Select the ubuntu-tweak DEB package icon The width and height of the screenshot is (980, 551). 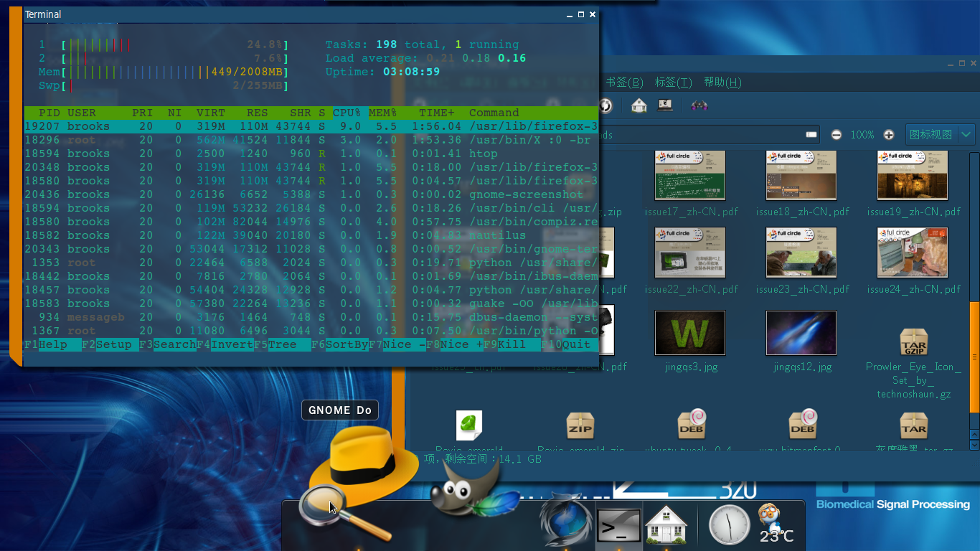click(x=691, y=425)
